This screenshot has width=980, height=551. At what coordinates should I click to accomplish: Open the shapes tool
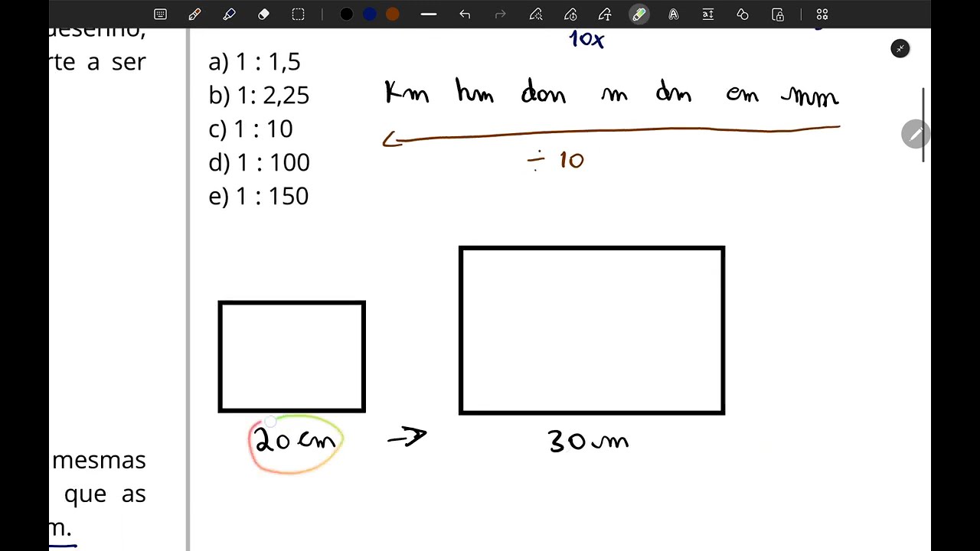(x=743, y=15)
